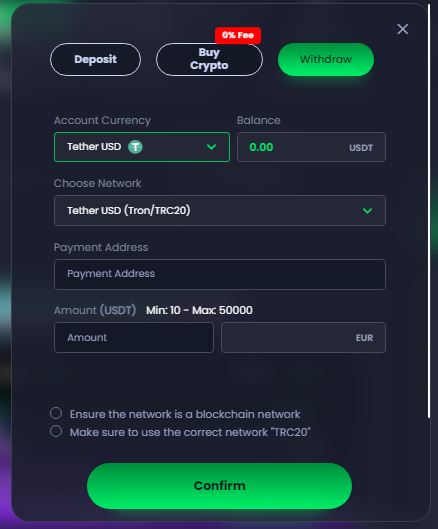Switch to the Deposit tab
Viewport: 438px width, 529px height.
coord(95,59)
